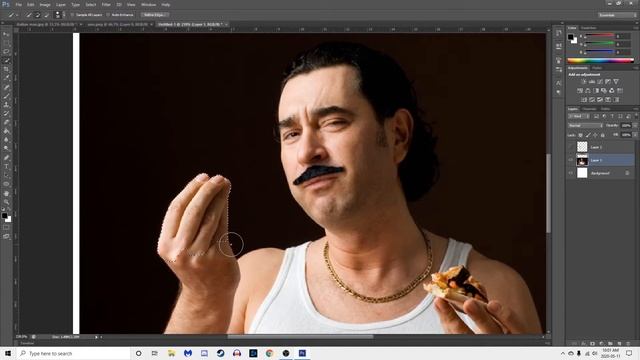Select the Zoom tool

pyautogui.click(x=6, y=202)
